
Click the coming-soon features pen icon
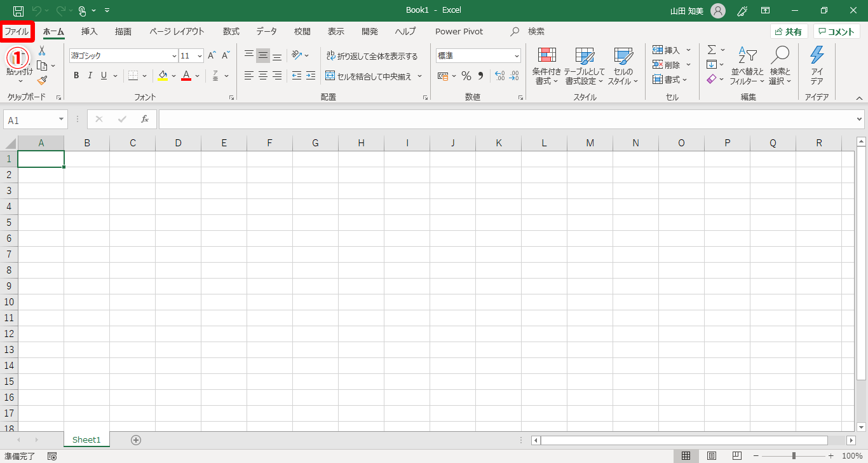pos(742,11)
